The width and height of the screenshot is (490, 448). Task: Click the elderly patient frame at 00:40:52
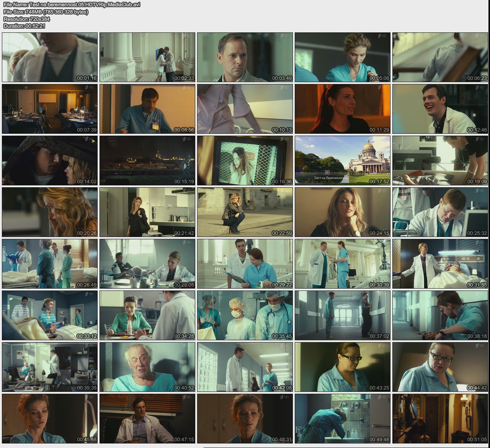pyautogui.click(x=147, y=367)
